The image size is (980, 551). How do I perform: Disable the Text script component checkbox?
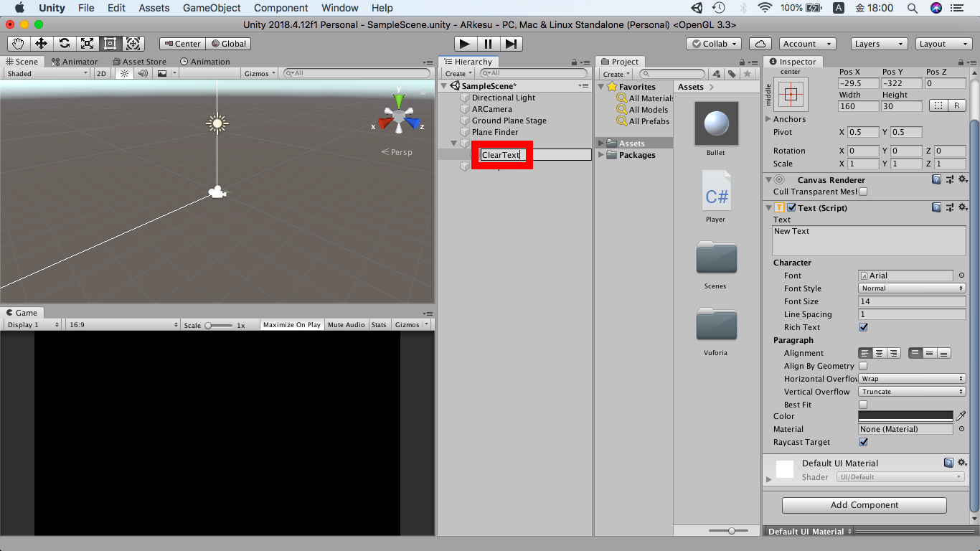pyautogui.click(x=792, y=207)
